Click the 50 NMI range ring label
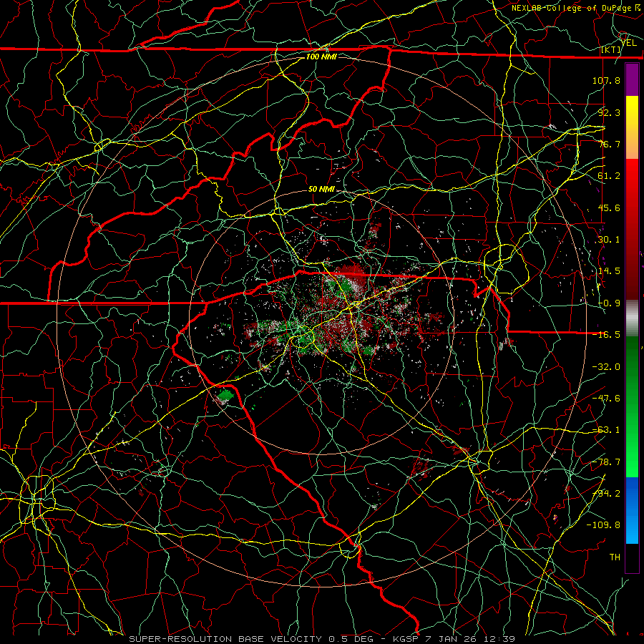Screen dimensions: 644x644 pos(321,190)
